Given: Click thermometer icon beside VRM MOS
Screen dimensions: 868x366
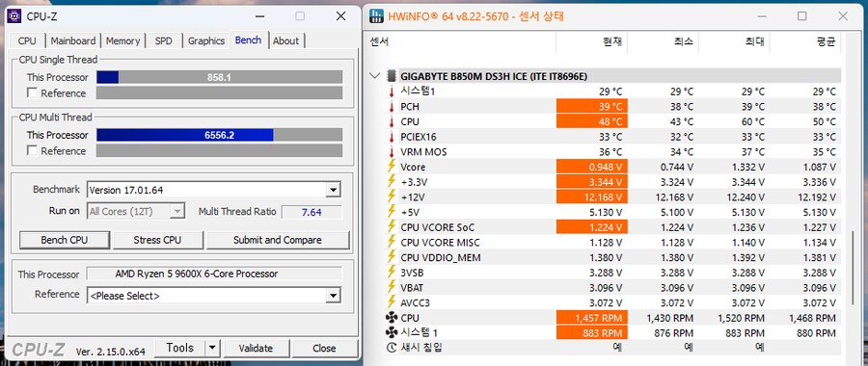Looking at the screenshot, I should 392,151.
